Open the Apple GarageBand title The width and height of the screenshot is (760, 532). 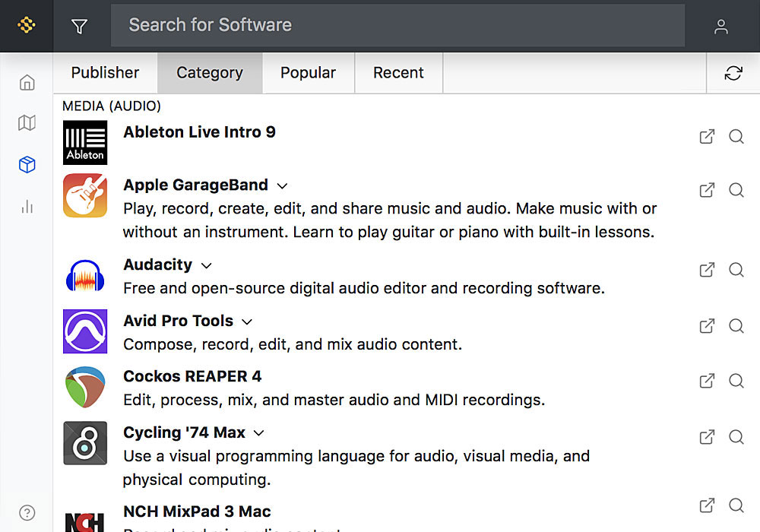point(195,185)
